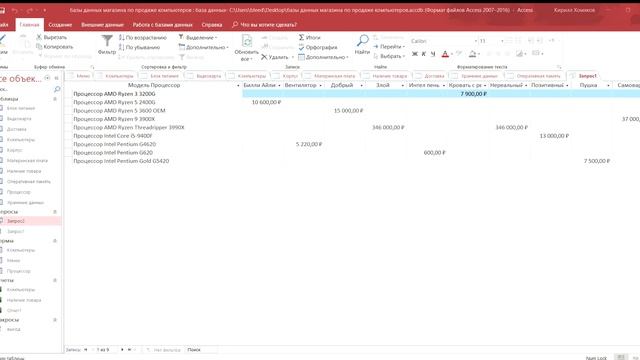Click row Процессор Intel Core i5-9400F
This screenshot has width=640, height=360.
pos(112,136)
